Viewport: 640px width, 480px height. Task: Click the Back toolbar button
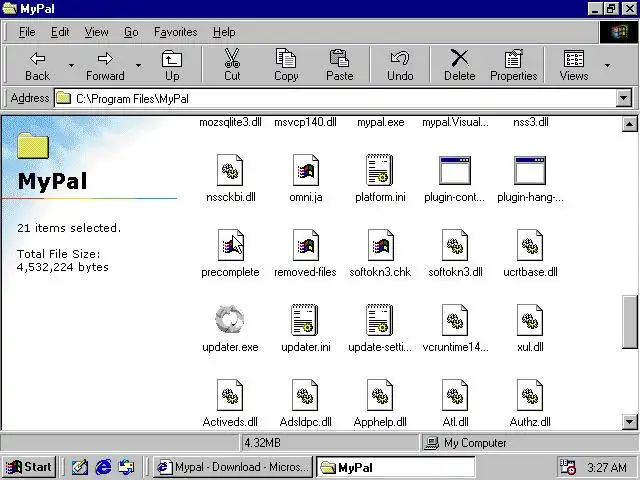(37, 65)
